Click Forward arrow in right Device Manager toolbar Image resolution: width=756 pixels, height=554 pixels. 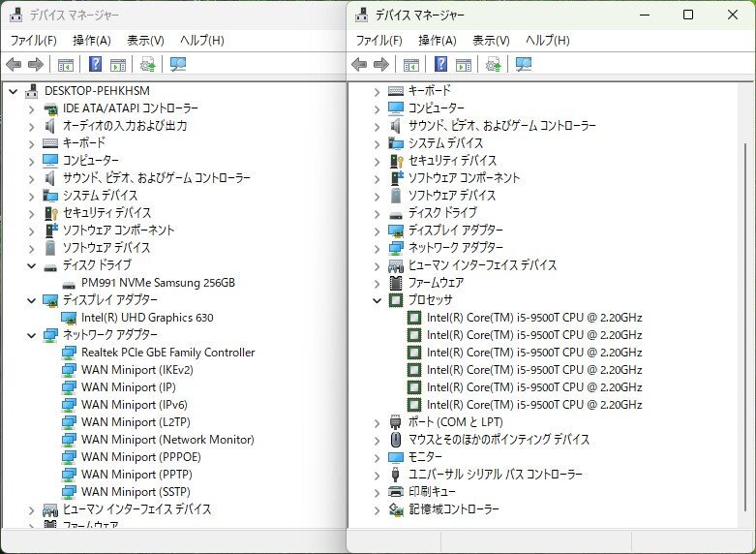click(381, 64)
